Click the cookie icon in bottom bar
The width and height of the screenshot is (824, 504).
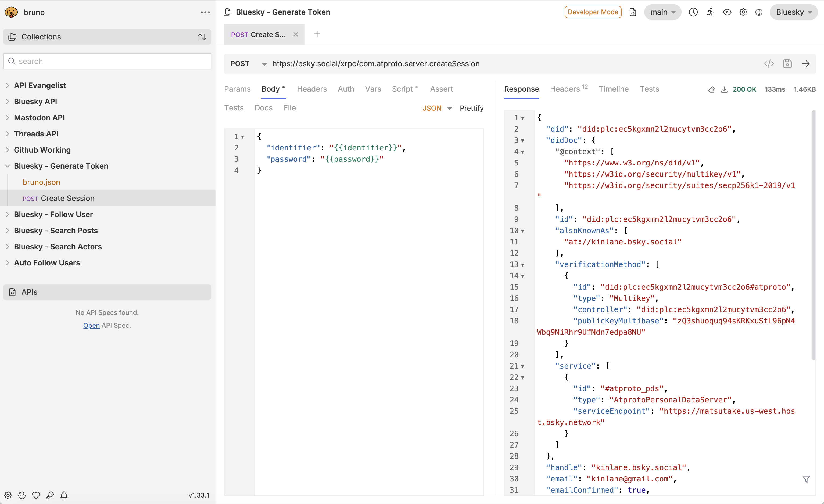(x=22, y=495)
